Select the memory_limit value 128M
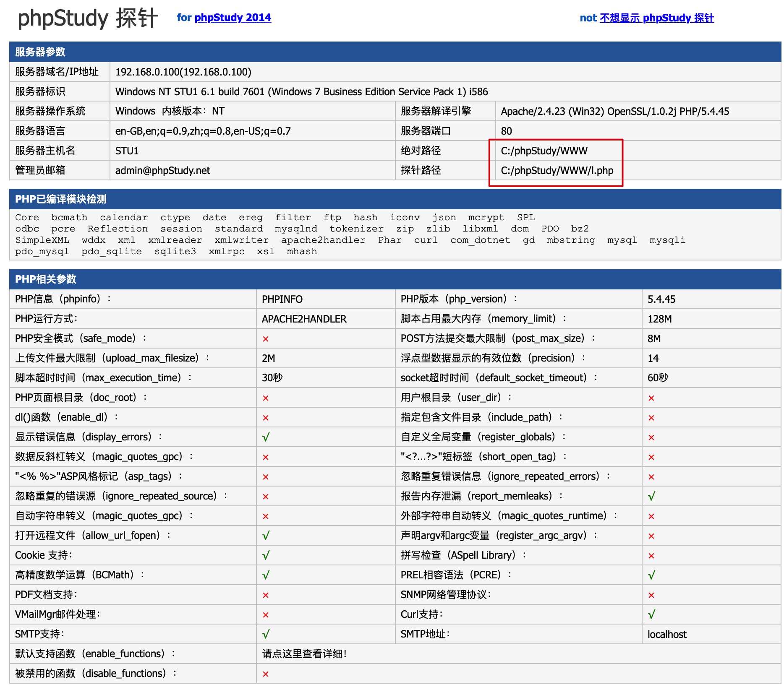784x687 pixels. pyautogui.click(x=659, y=319)
